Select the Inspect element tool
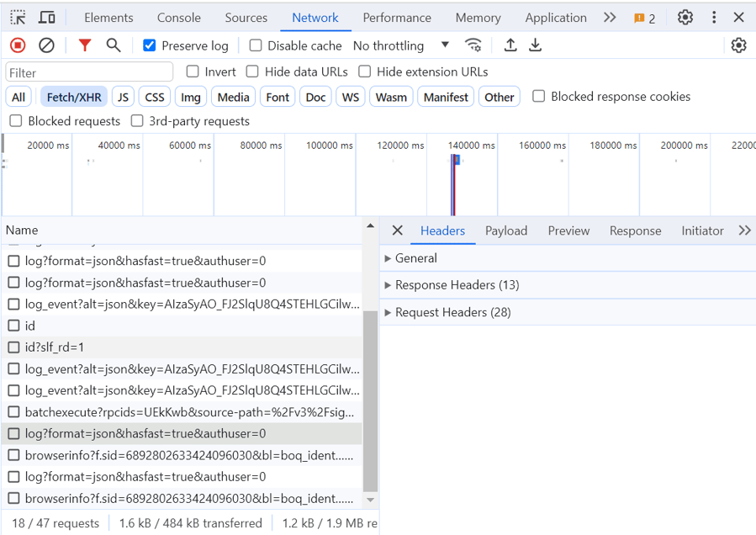Image resolution: width=756 pixels, height=535 pixels. point(17,17)
